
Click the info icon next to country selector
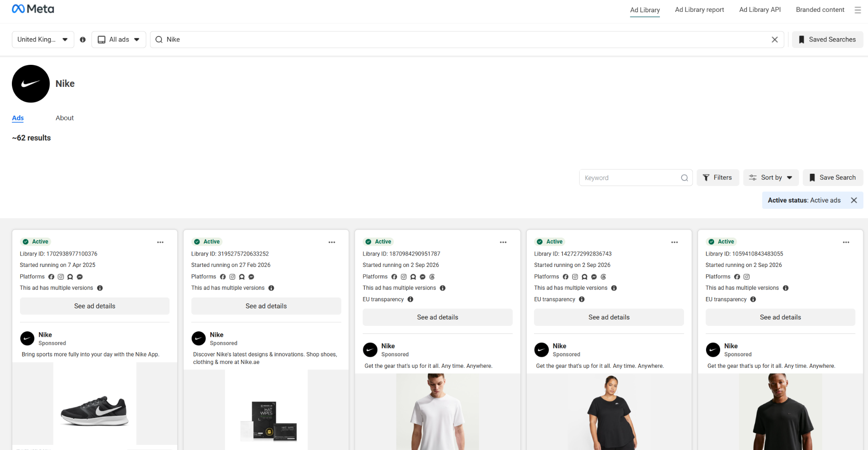[83, 39]
